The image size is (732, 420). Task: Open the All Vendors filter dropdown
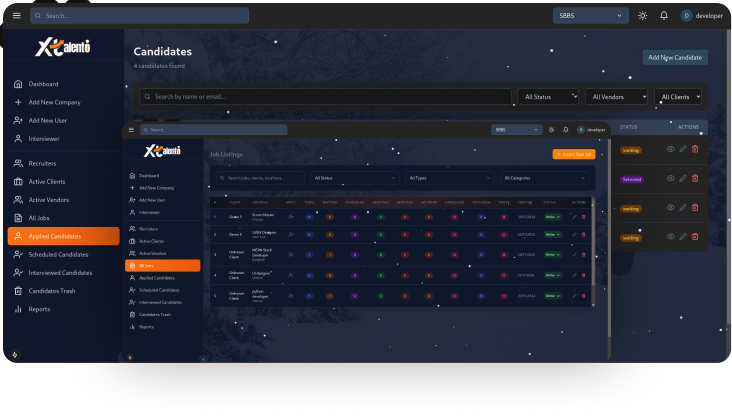[616, 97]
